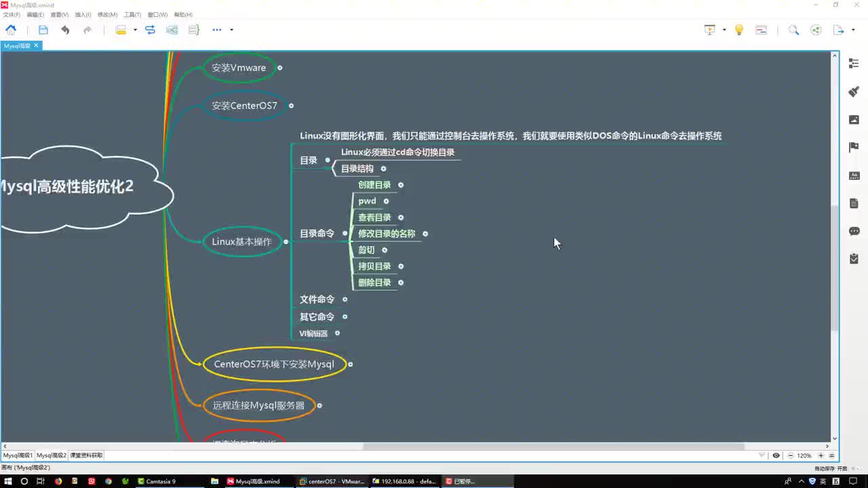Viewport: 868px width, 488px height.
Task: Zoom out with the minus button
Action: point(791,455)
